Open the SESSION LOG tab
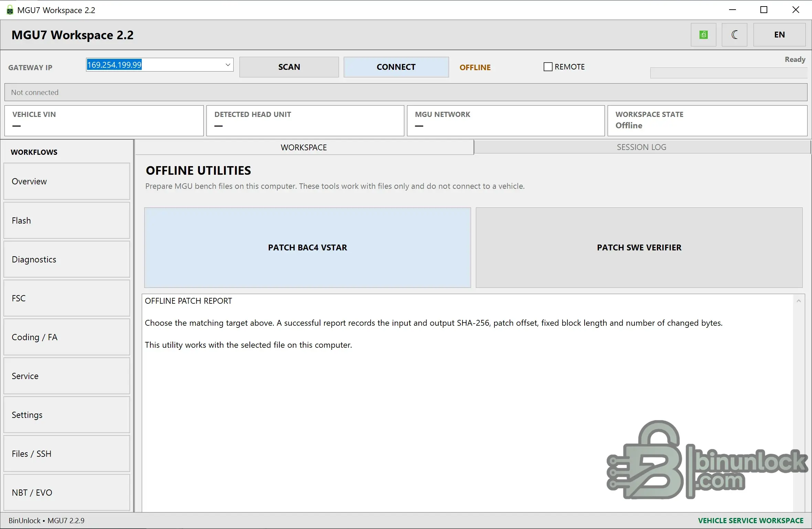 tap(642, 147)
